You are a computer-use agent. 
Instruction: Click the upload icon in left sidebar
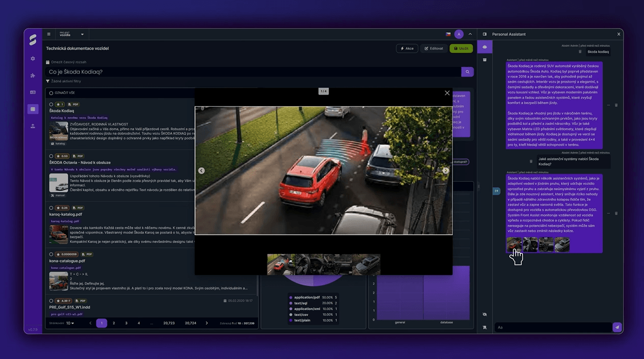pos(33,126)
